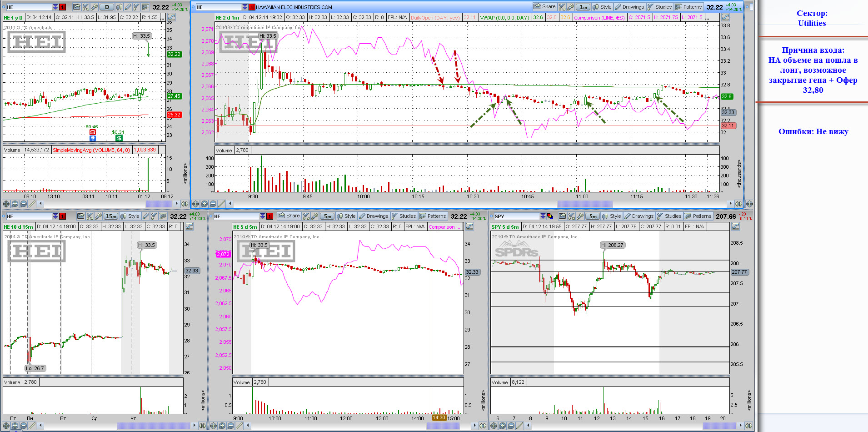Screen dimensions: 868x432
Task: Click patterns icon on daily HE chart
Action: pyautogui.click(x=145, y=7)
